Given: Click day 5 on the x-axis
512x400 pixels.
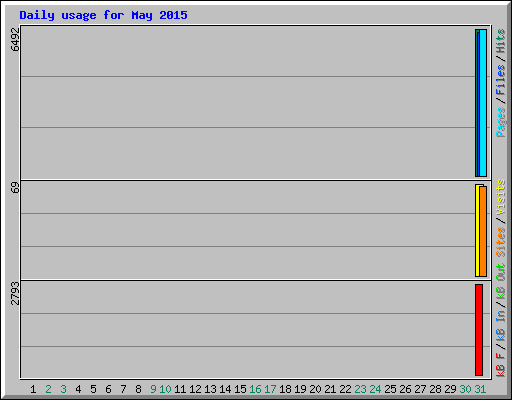Looking at the screenshot, I should pyautogui.click(x=93, y=389).
